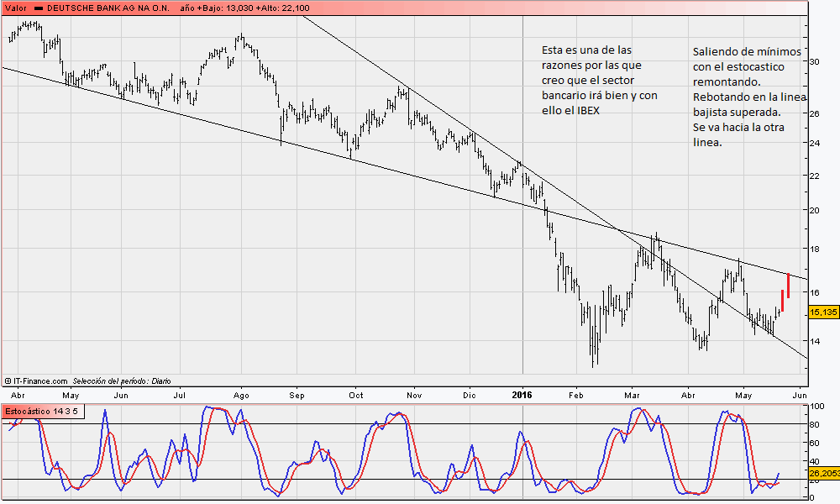Click the 'Mar' month label on time axis
This screenshot has height=504, width=840.
[x=632, y=393]
